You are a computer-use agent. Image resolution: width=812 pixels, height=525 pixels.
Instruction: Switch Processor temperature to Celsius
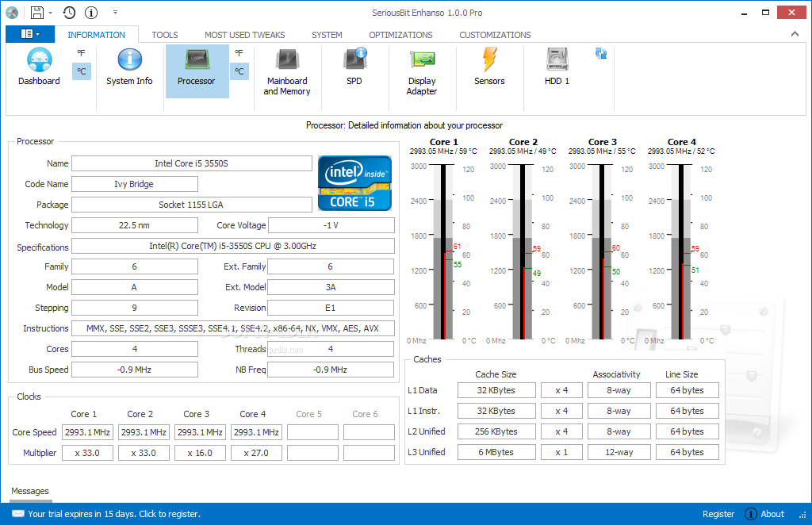click(x=239, y=71)
